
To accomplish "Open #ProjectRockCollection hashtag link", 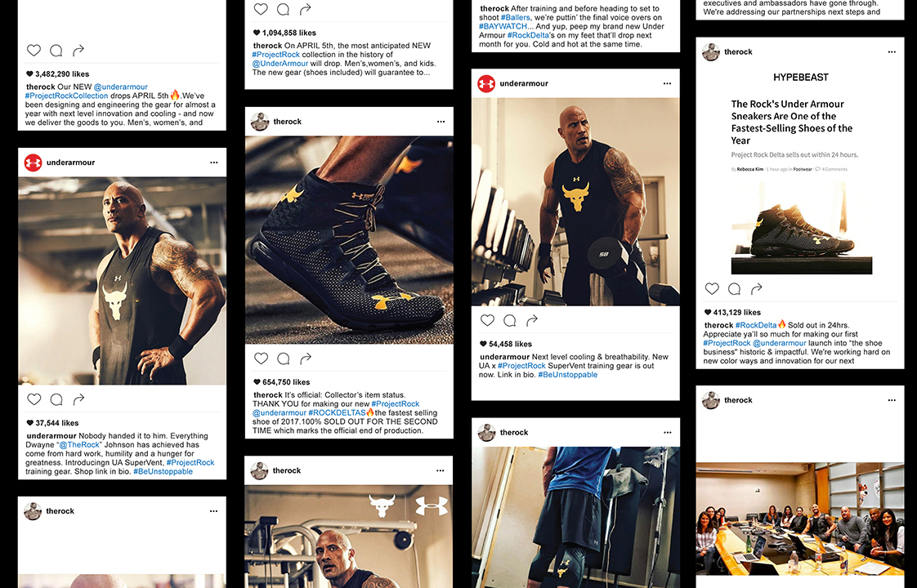I will (67, 96).
